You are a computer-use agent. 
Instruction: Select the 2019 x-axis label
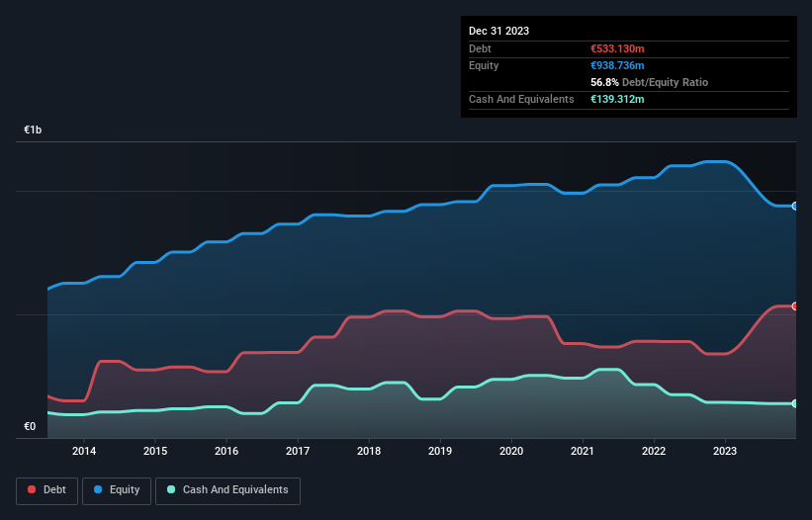tap(440, 451)
